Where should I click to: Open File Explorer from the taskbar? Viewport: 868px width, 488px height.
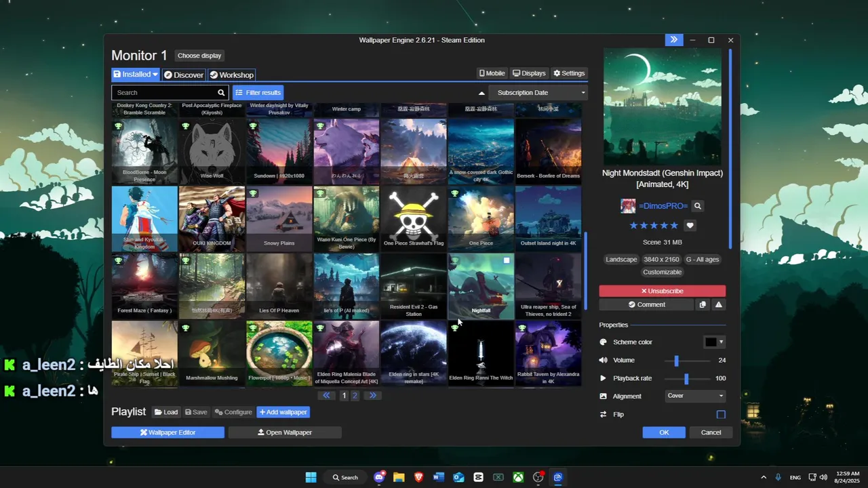pyautogui.click(x=399, y=477)
